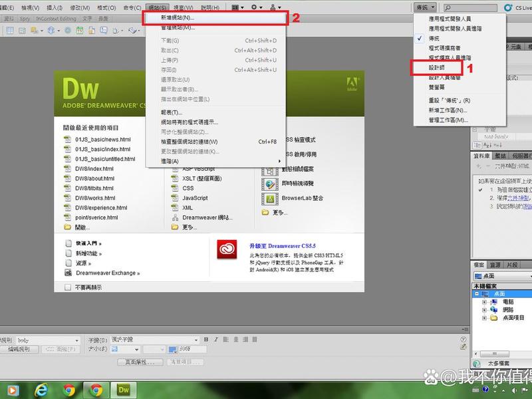Click the Align Center icon in Properties
The height and width of the screenshot is (399, 532).
point(236,339)
